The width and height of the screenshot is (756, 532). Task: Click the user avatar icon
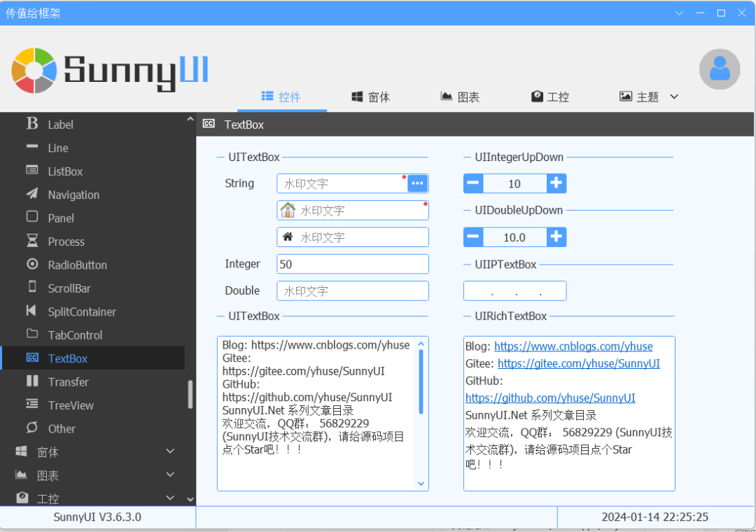(720, 69)
